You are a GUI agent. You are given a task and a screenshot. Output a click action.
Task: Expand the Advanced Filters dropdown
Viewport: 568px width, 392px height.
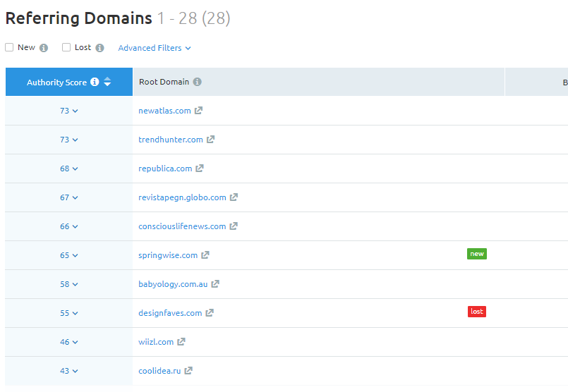point(155,48)
